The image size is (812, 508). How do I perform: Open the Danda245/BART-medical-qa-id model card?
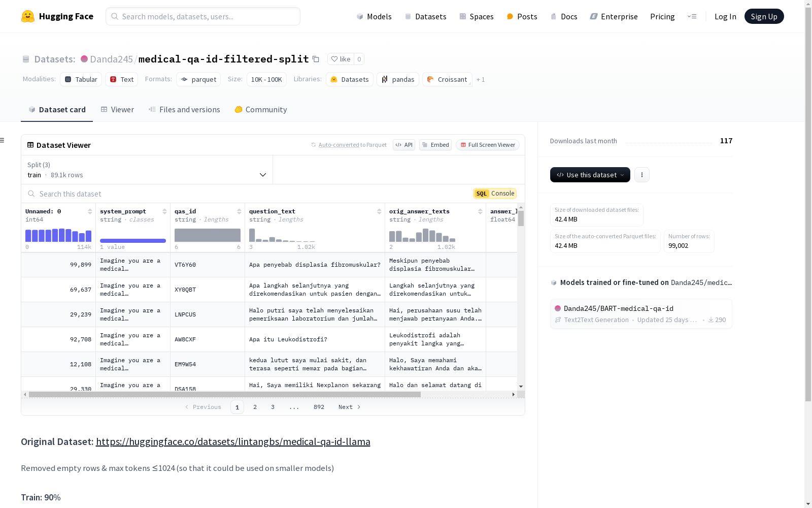(641, 314)
